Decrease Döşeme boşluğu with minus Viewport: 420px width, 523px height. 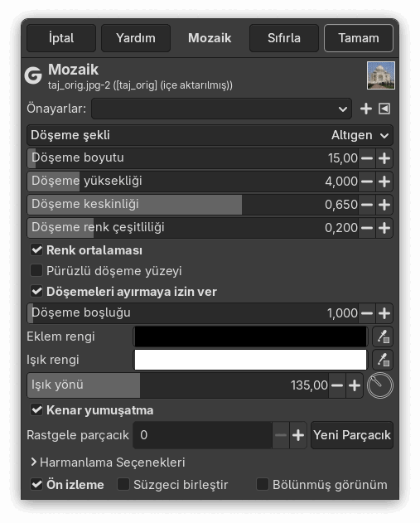click(367, 313)
